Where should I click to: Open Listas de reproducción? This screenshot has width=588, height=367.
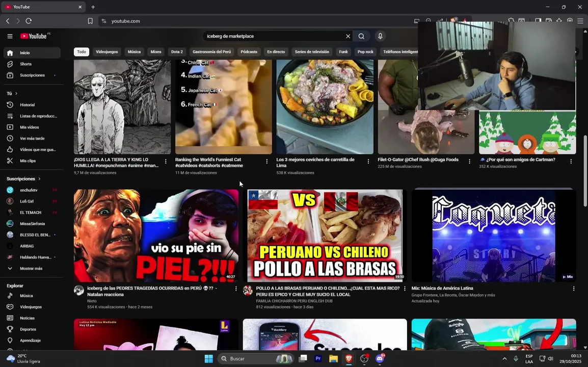(x=32, y=116)
